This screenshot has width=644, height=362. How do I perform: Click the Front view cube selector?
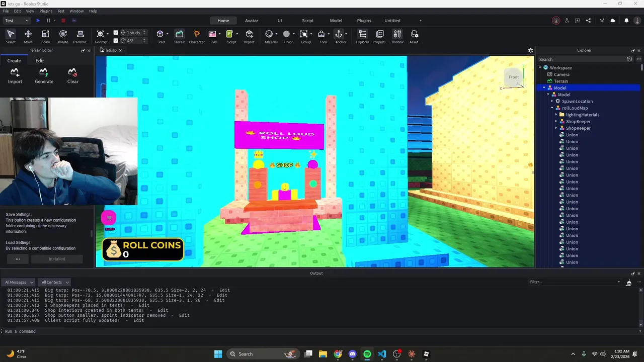point(513,77)
